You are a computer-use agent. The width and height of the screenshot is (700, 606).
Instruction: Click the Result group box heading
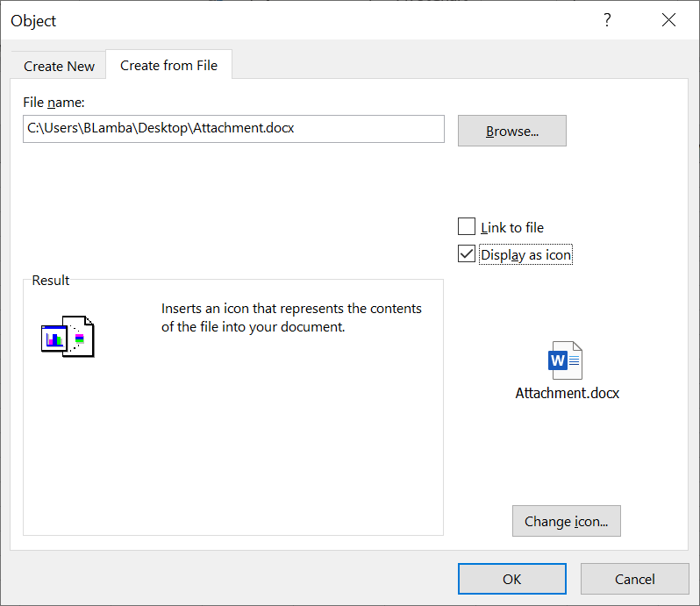pos(51,281)
